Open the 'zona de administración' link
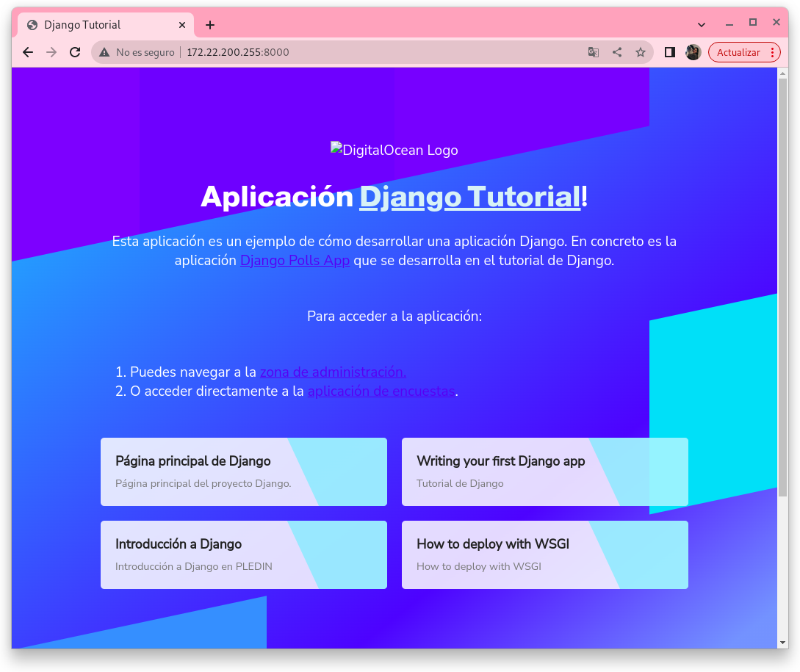This screenshot has height=672, width=800. (333, 372)
